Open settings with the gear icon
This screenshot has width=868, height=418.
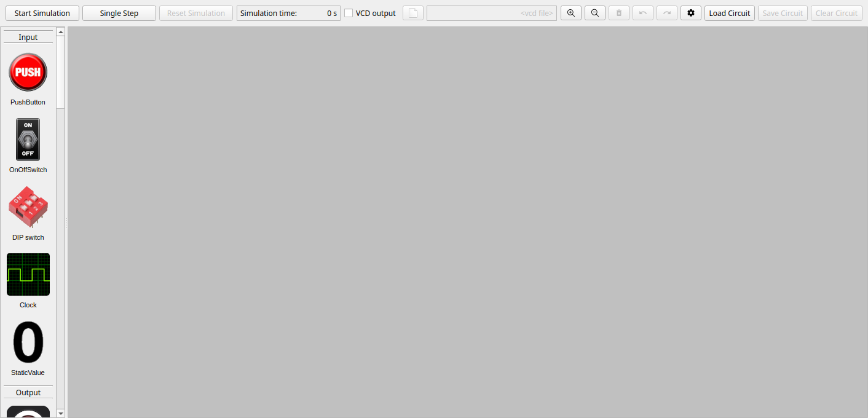(691, 13)
